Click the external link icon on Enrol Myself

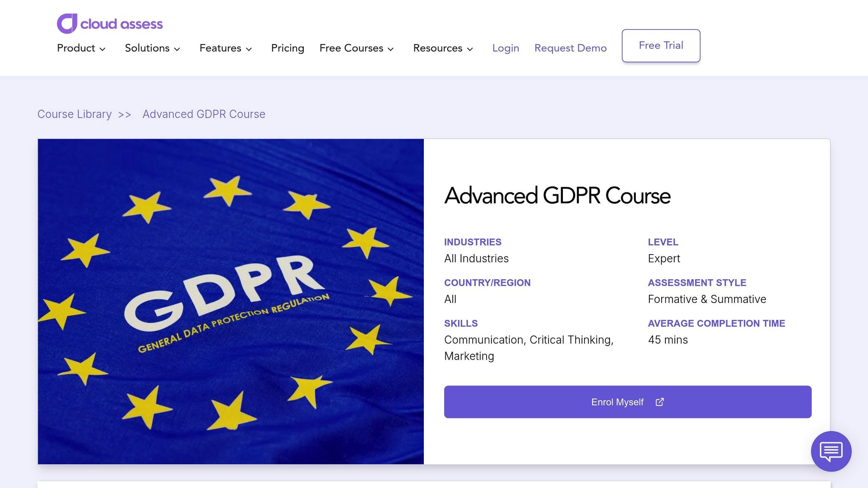point(659,402)
